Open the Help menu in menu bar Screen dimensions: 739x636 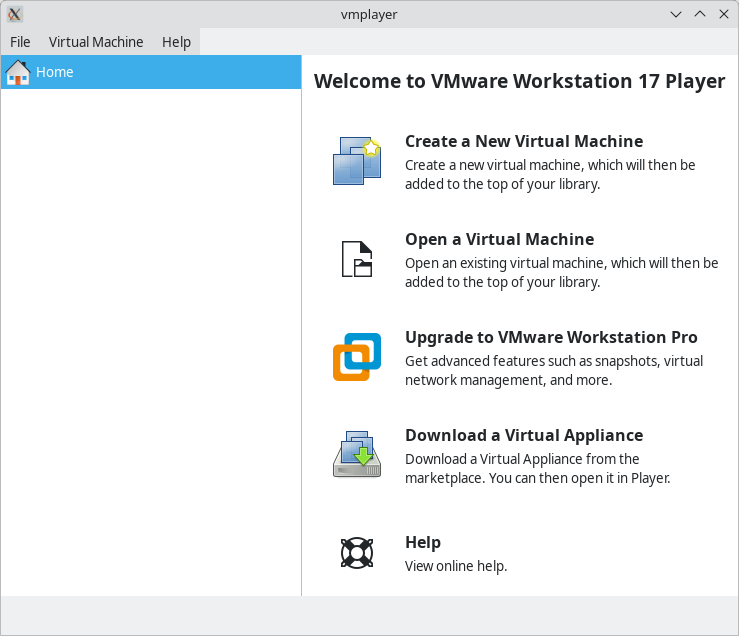tap(176, 42)
